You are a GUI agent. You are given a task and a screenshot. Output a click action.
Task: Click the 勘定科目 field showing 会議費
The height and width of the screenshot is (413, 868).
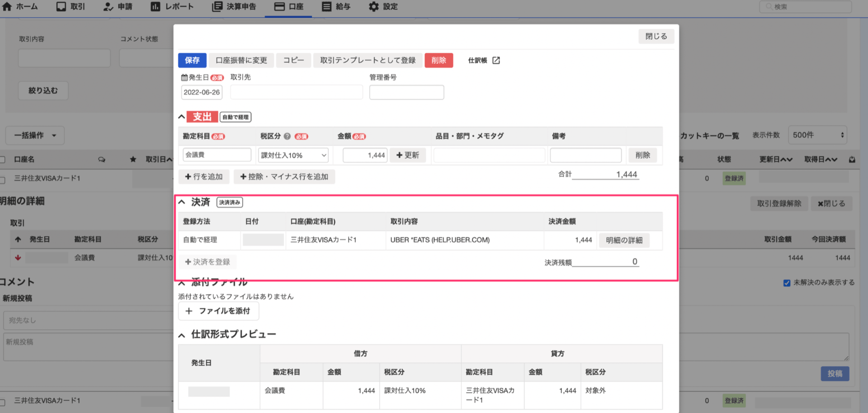click(217, 155)
